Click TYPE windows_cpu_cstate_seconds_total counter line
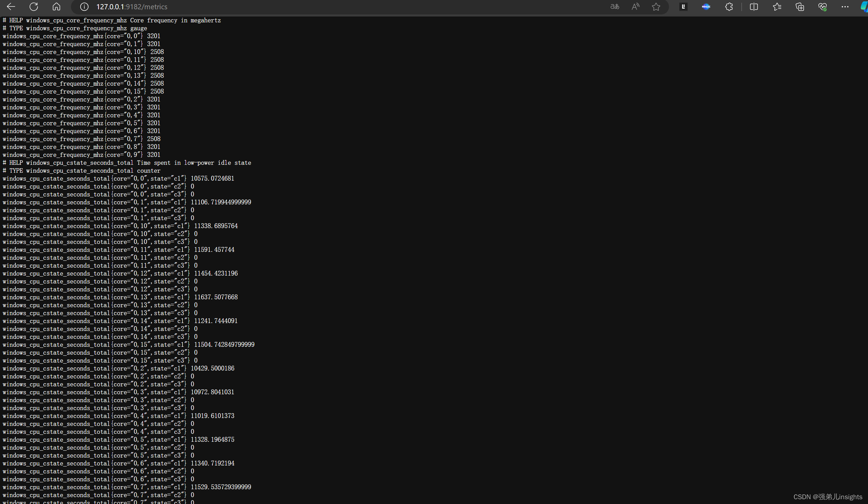 [81, 171]
